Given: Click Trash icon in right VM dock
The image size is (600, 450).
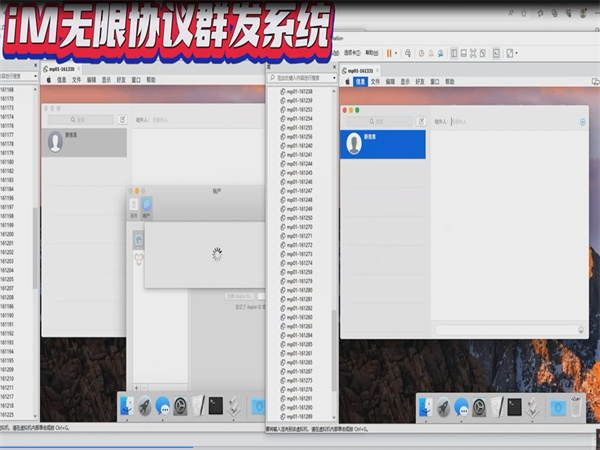Looking at the screenshot, I should click(576, 406).
